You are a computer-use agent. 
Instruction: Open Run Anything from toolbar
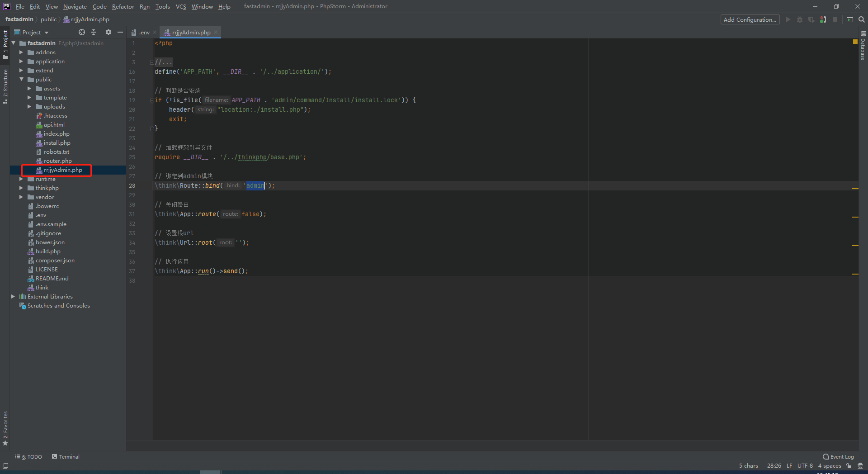(850, 19)
